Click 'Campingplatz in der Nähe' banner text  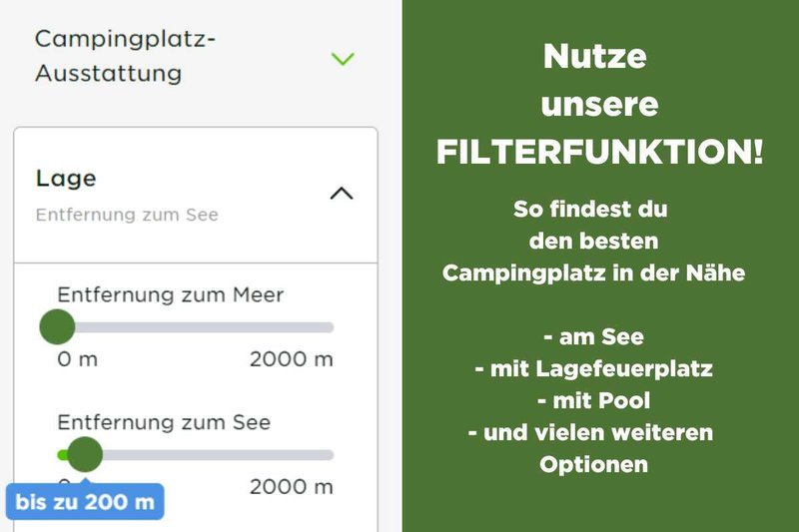[593, 273]
